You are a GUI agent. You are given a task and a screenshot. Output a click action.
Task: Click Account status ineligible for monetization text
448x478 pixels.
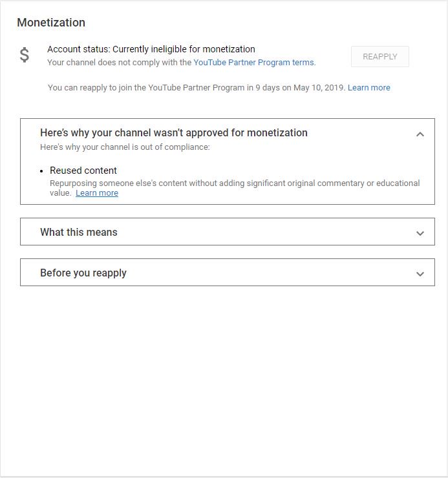[151, 49]
